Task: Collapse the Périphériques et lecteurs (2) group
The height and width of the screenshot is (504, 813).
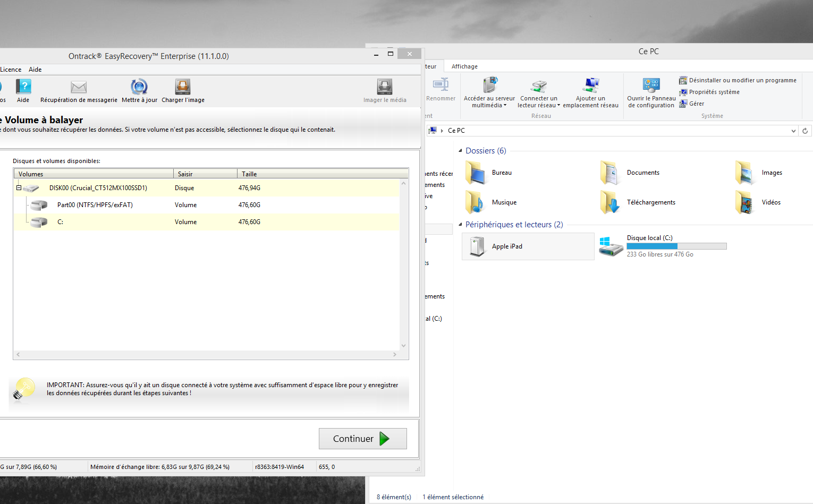Action: (460, 225)
